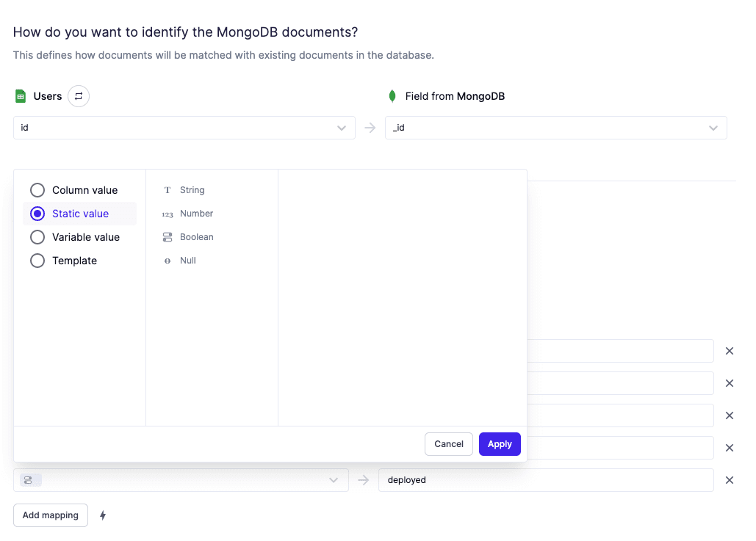Screen dimensions: 756x541
Task: Click the boolean badge in the bottom mapping field
Action: coord(29,479)
